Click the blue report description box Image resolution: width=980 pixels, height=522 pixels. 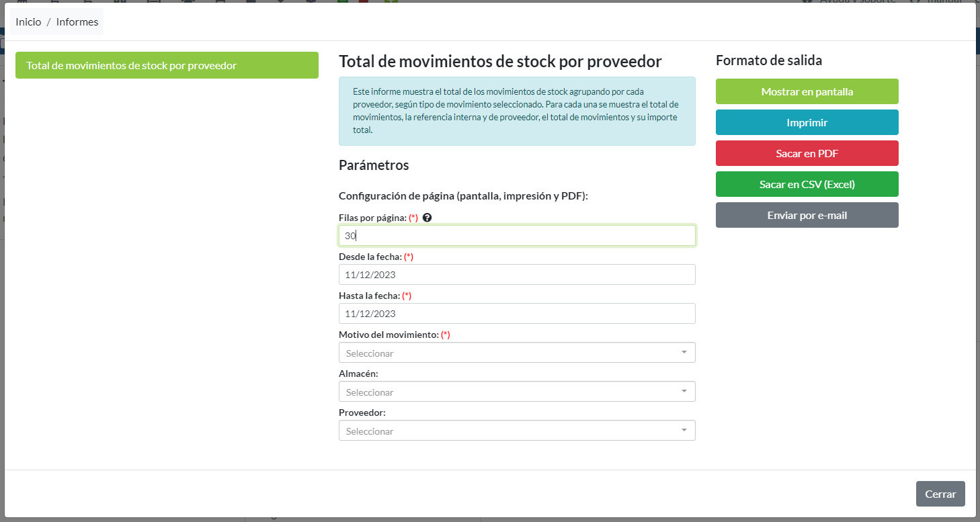[517, 111]
